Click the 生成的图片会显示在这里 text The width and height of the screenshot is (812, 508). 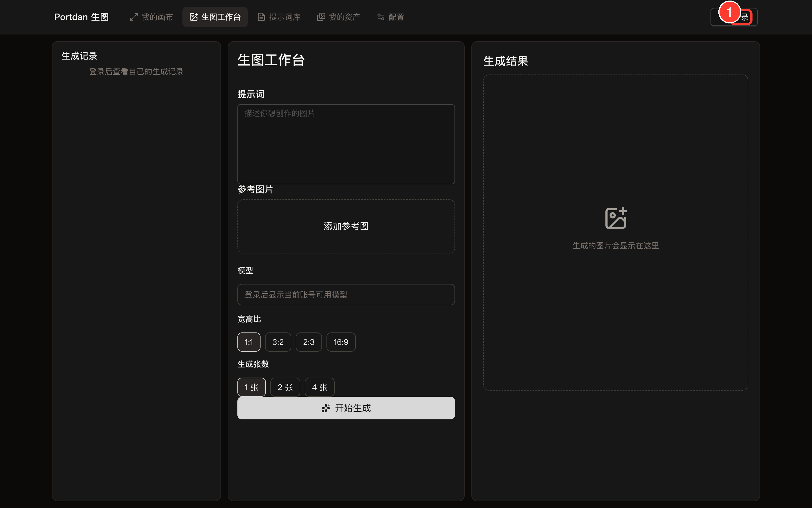(616, 246)
